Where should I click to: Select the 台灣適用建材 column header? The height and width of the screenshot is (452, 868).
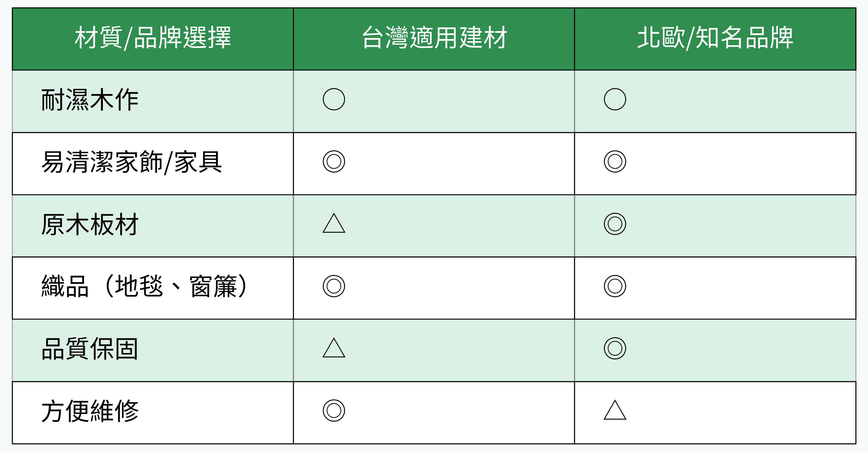click(434, 38)
